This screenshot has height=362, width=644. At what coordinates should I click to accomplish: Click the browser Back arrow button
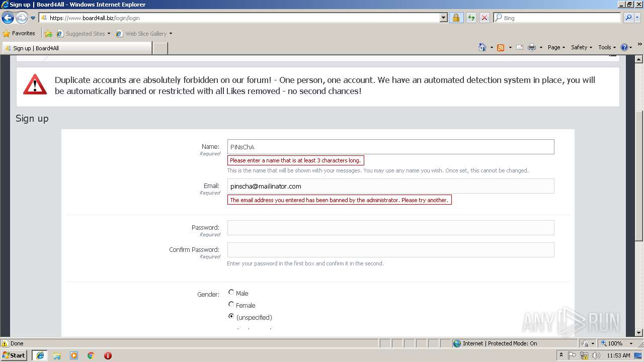point(8,18)
